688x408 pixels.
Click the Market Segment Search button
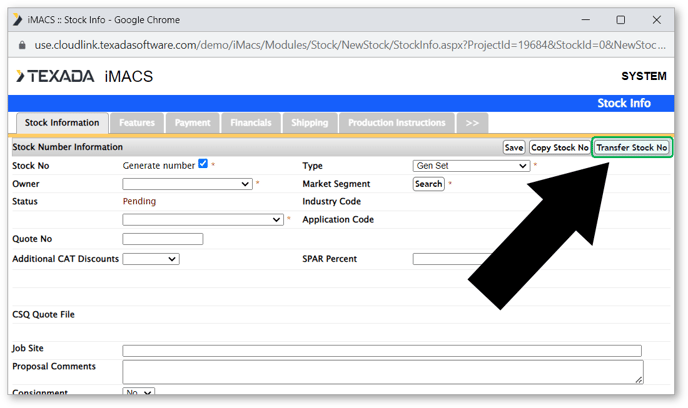tap(428, 184)
